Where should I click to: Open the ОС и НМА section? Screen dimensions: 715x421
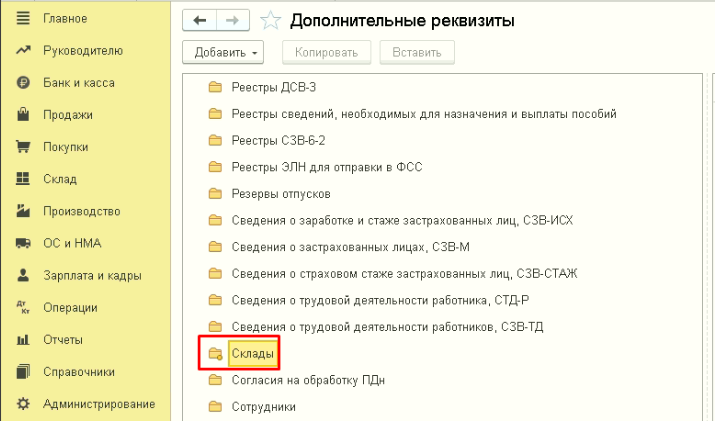(72, 243)
